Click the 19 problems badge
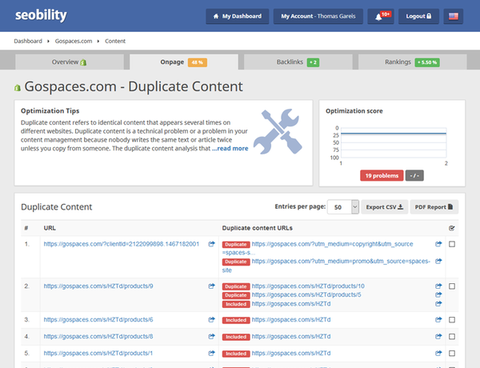480x368 pixels. click(x=382, y=176)
